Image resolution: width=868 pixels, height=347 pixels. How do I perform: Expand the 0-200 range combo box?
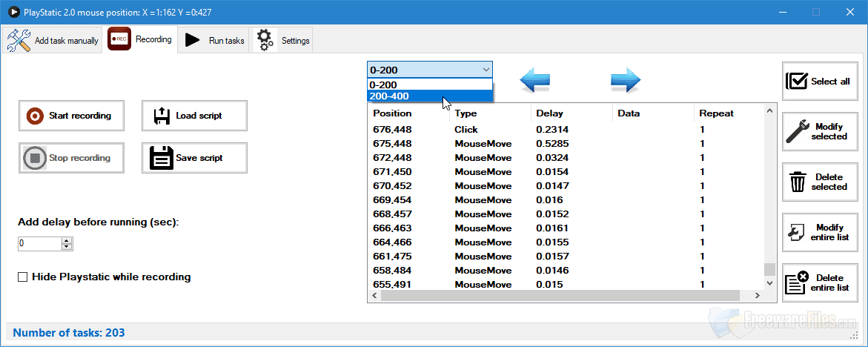click(x=430, y=70)
